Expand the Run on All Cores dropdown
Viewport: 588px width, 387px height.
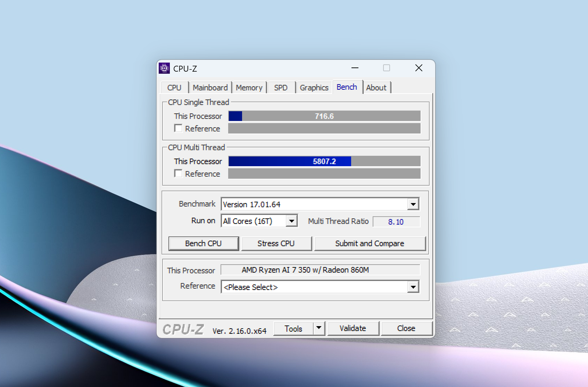click(x=292, y=221)
